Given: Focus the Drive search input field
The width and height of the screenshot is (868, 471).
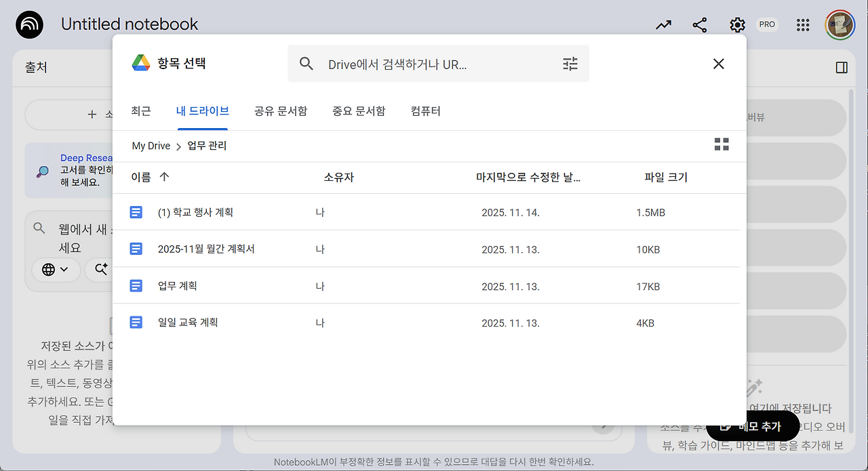Looking at the screenshot, I should point(438,64).
